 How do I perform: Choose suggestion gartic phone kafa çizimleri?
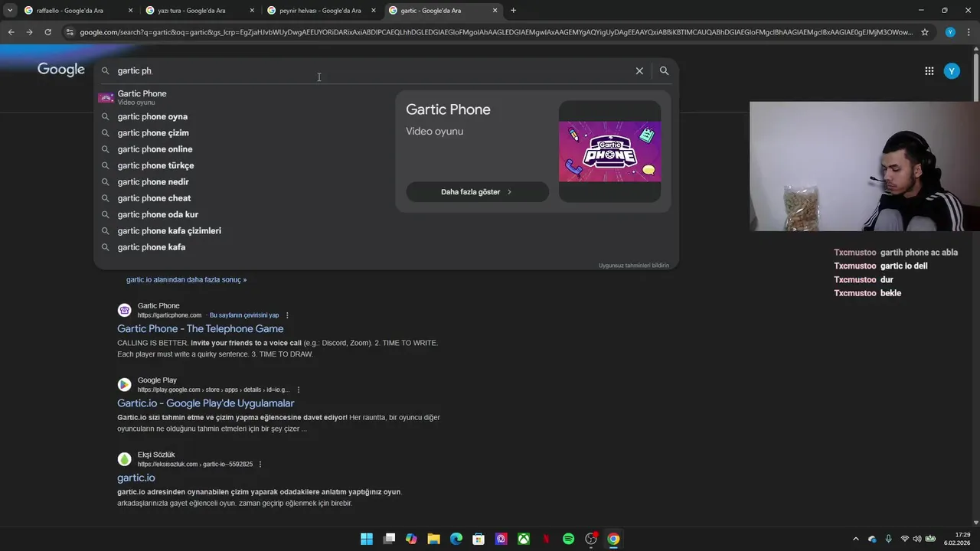[x=241, y=231]
